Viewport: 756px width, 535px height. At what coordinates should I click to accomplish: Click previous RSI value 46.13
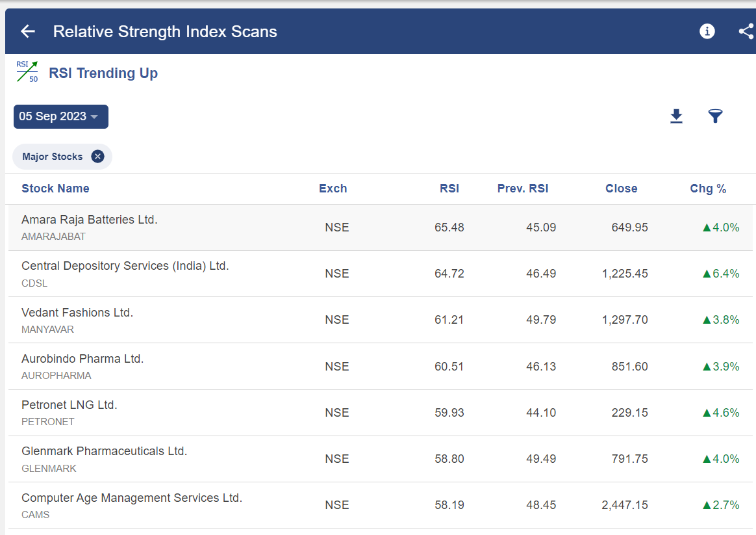tap(541, 367)
